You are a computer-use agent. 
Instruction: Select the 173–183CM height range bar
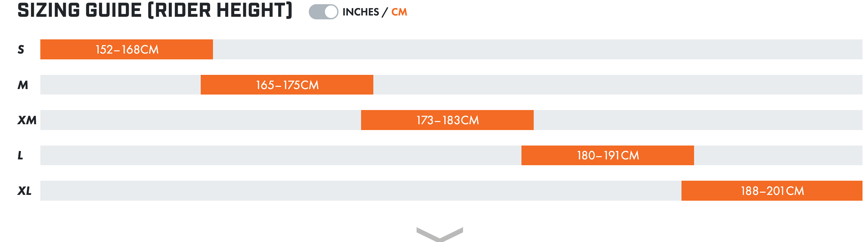tap(447, 120)
